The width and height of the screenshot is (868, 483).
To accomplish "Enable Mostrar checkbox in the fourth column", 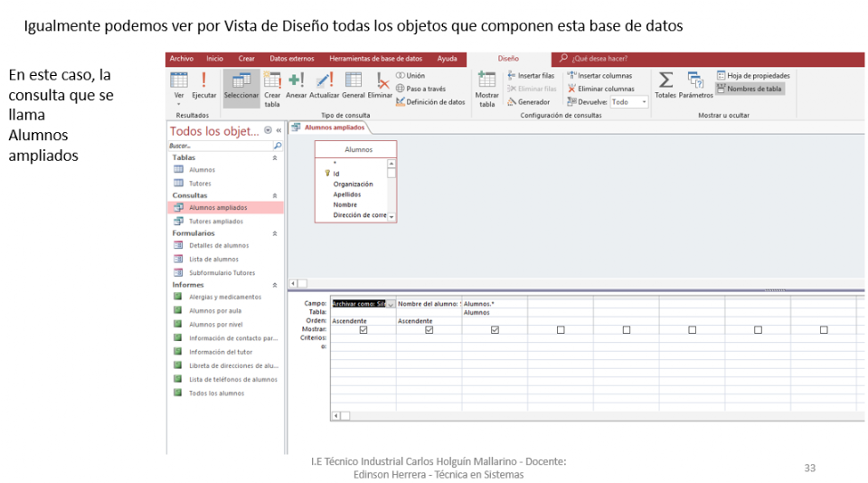I will [x=561, y=330].
